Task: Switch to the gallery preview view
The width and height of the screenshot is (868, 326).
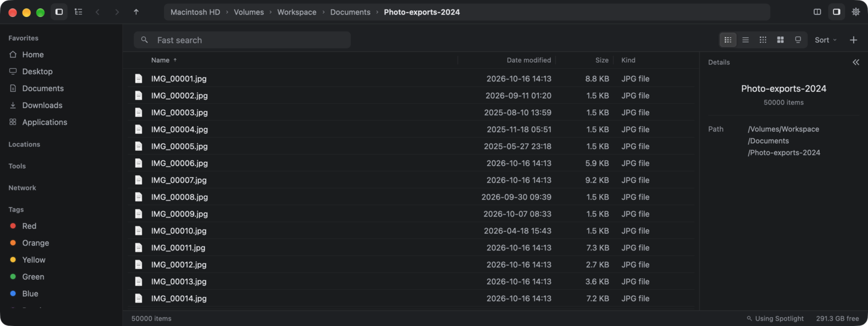Action: click(x=798, y=40)
